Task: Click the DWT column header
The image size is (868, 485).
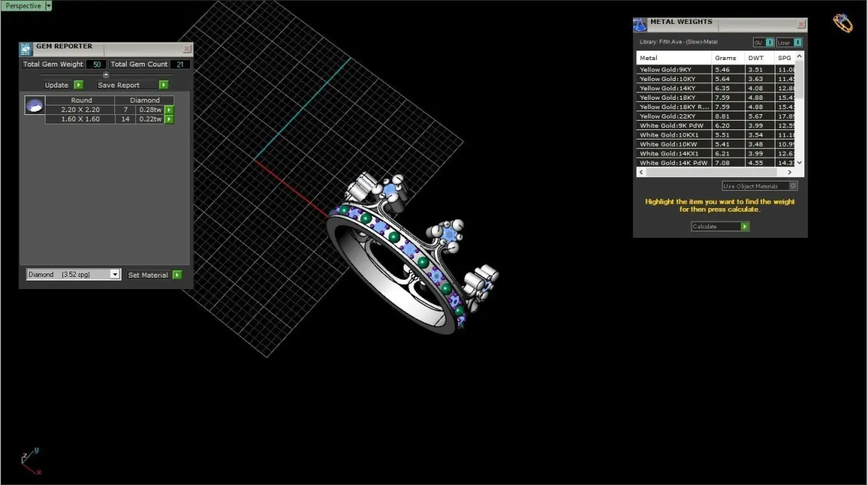Action: [x=759, y=58]
